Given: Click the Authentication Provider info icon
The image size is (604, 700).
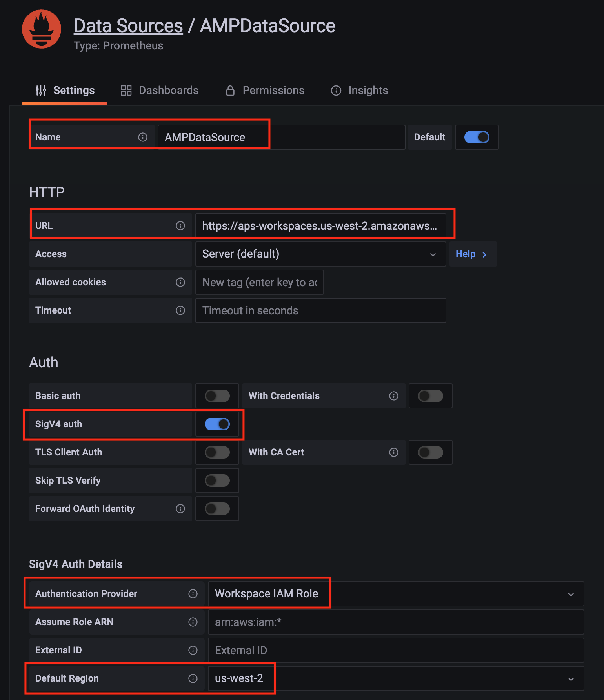Looking at the screenshot, I should pos(193,594).
